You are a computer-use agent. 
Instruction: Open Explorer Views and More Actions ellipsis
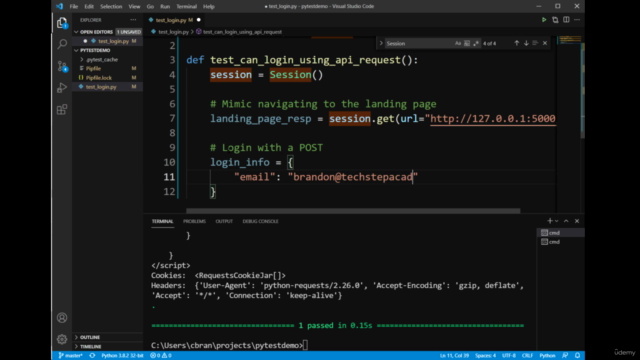(x=133, y=20)
